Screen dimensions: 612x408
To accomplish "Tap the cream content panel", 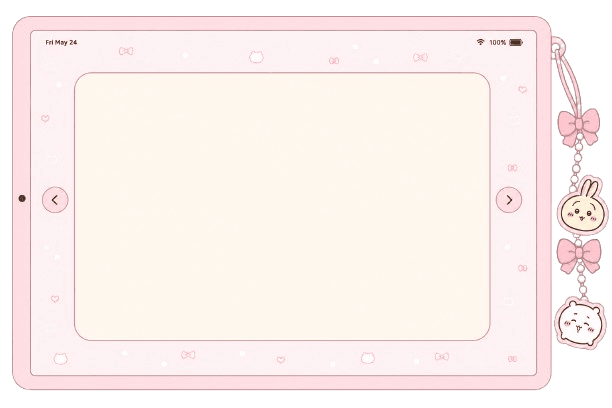I will click(x=282, y=207).
